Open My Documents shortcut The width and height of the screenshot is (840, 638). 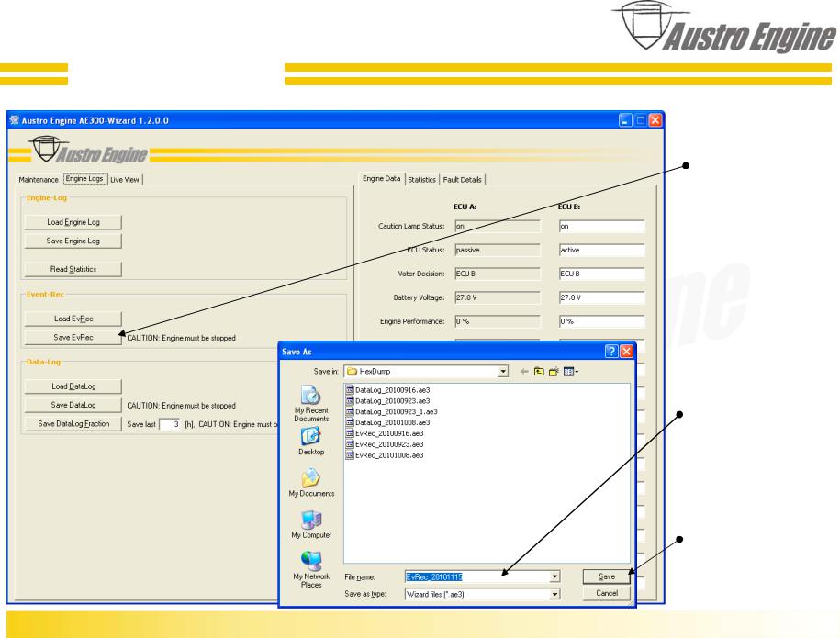pos(310,483)
